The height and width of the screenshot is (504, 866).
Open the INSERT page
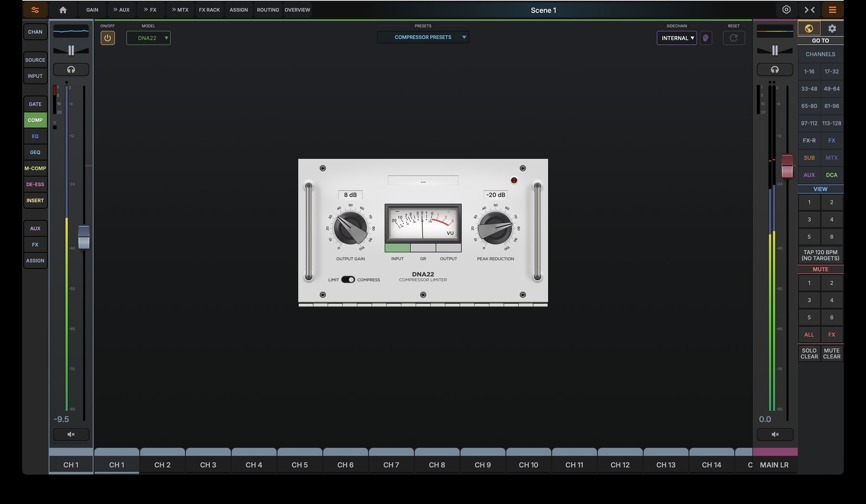(35, 201)
